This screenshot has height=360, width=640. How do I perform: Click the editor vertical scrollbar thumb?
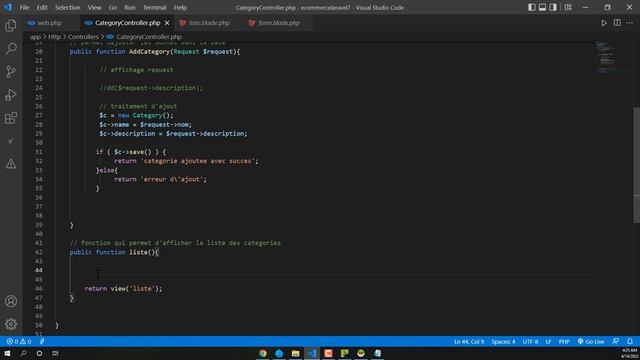[x=636, y=165]
